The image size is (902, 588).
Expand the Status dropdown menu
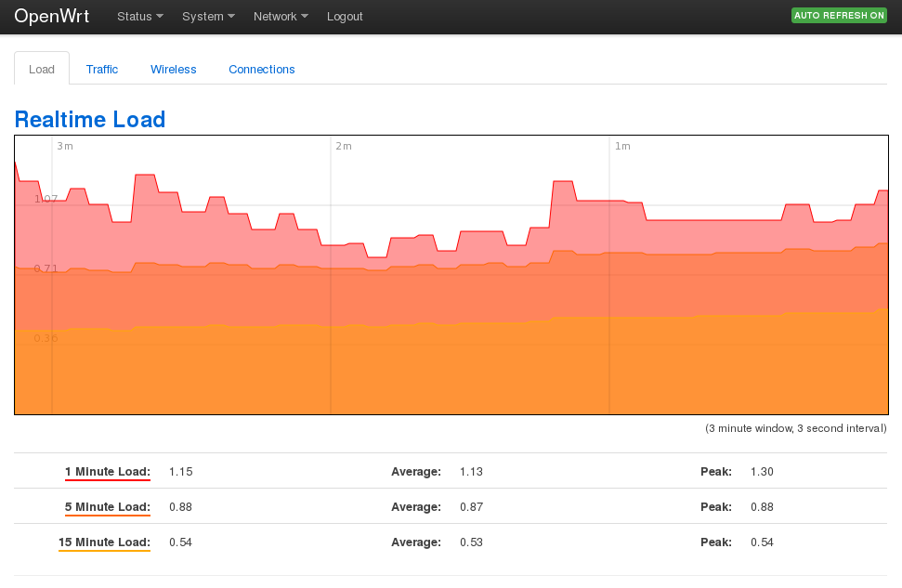[140, 17]
